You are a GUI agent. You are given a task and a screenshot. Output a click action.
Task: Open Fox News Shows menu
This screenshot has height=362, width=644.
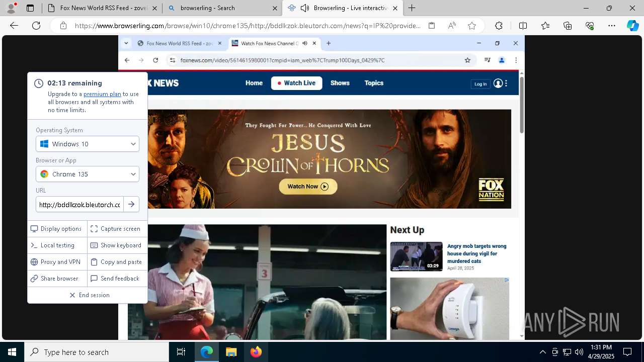340,83
